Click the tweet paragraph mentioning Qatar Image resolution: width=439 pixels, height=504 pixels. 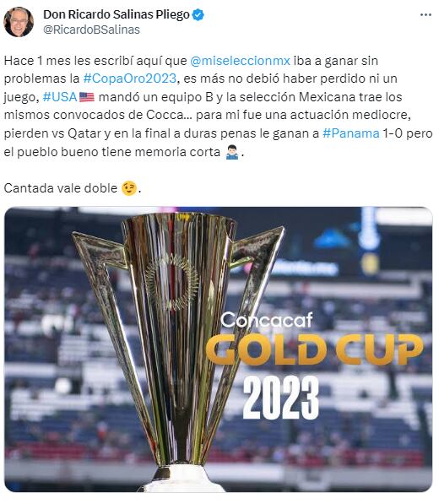click(x=218, y=106)
